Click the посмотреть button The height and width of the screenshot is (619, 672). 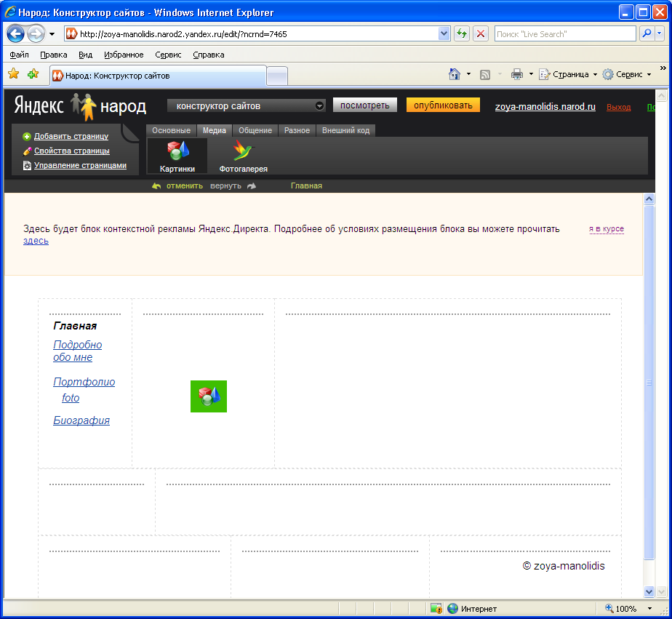coord(364,105)
